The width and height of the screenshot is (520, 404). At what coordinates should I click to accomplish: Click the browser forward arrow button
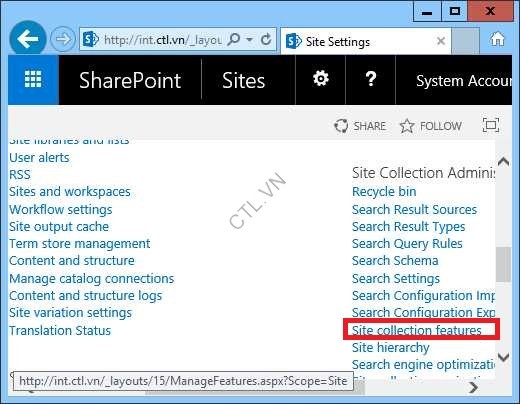(x=63, y=39)
